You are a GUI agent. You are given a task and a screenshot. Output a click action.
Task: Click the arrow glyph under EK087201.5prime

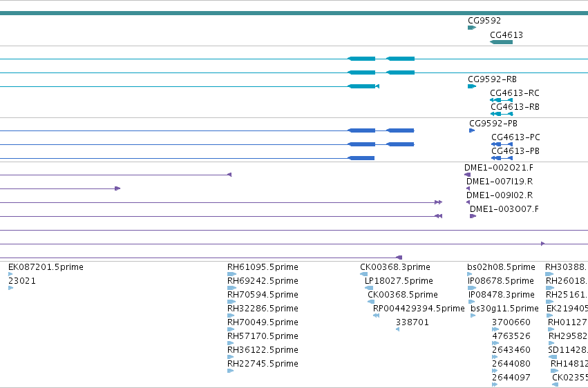pyautogui.click(x=10, y=274)
